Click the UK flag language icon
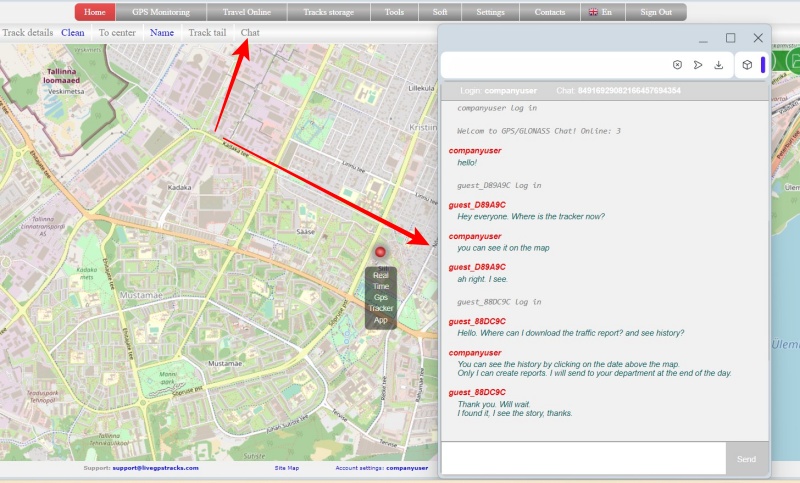Image resolution: width=800 pixels, height=483 pixels. pos(593,12)
